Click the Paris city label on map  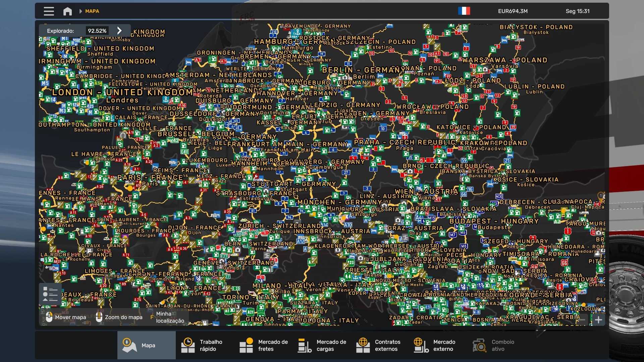150,178
